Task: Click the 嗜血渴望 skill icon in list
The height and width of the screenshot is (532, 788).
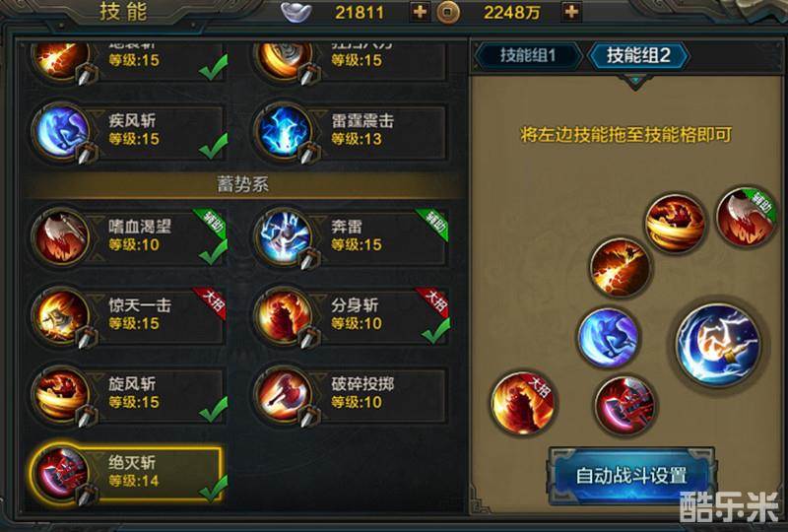Action: click(61, 237)
